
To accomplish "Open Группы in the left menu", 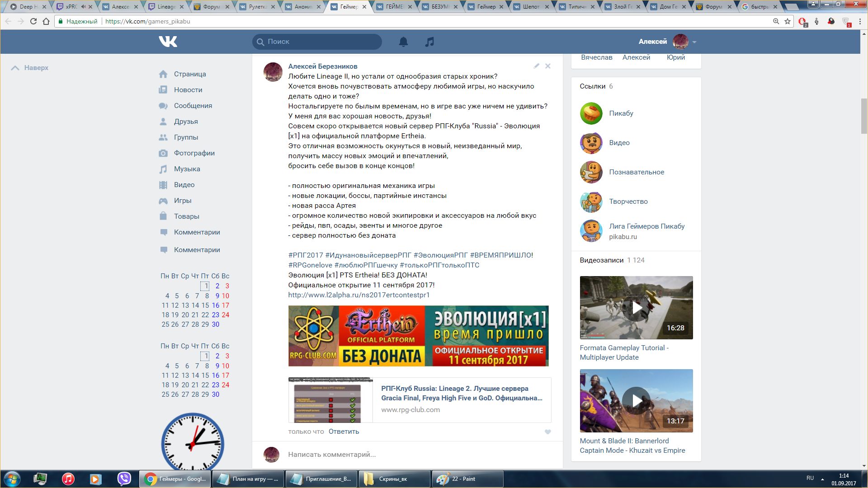I will click(x=186, y=137).
